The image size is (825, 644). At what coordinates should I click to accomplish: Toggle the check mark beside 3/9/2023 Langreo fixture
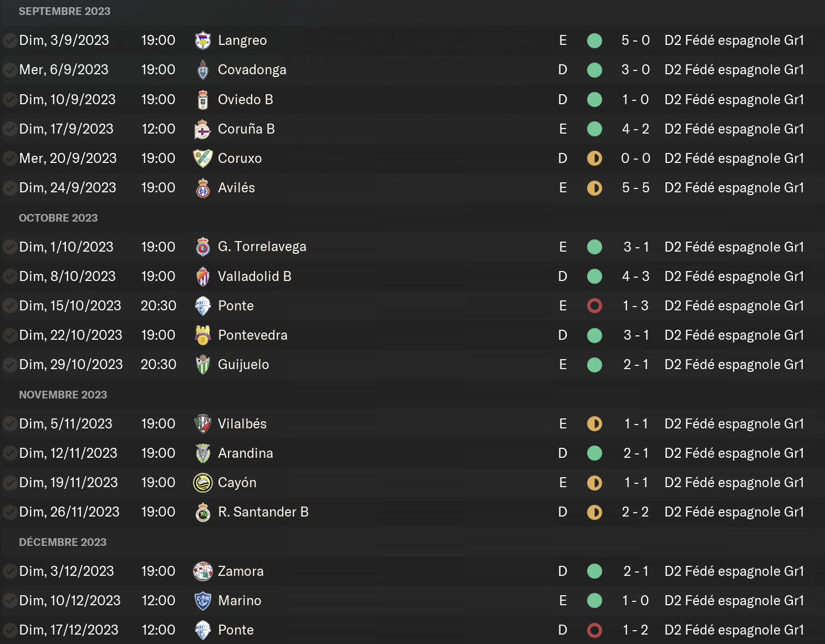point(9,40)
